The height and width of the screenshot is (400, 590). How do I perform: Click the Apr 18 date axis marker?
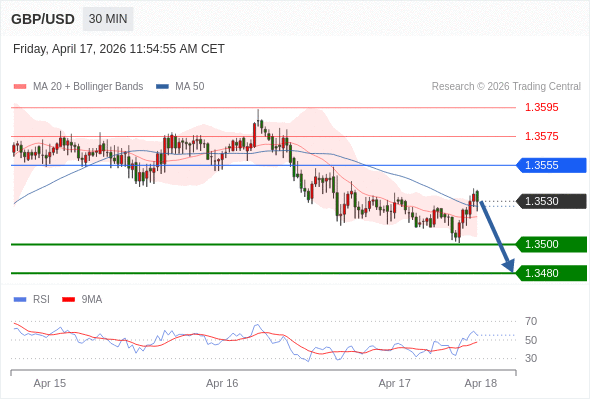coord(481,383)
